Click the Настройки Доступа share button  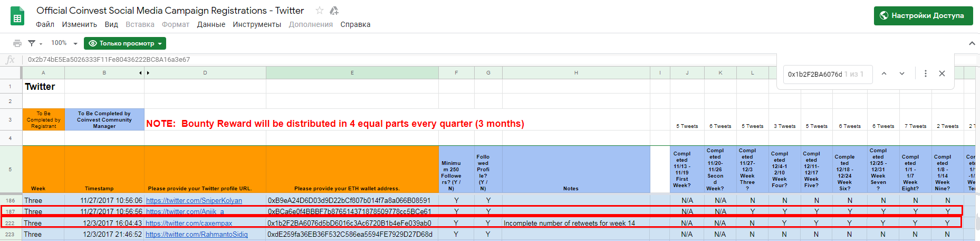[x=923, y=16]
